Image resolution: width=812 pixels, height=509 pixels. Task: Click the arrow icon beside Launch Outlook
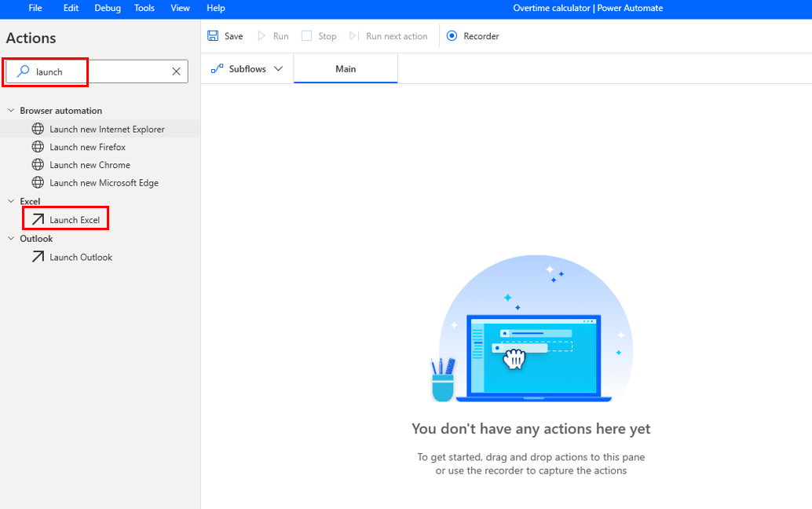tap(38, 257)
